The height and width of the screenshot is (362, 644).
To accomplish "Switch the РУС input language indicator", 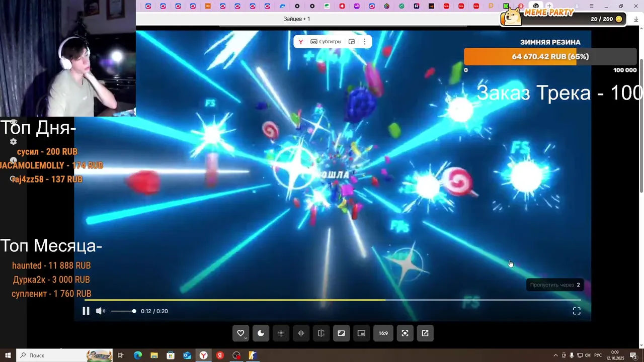I will [598, 355].
